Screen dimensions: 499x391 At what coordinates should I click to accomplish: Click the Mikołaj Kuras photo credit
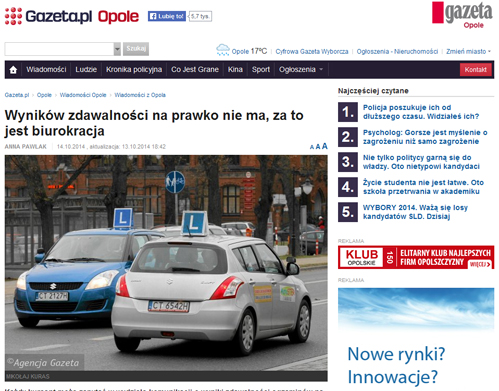(x=28, y=376)
